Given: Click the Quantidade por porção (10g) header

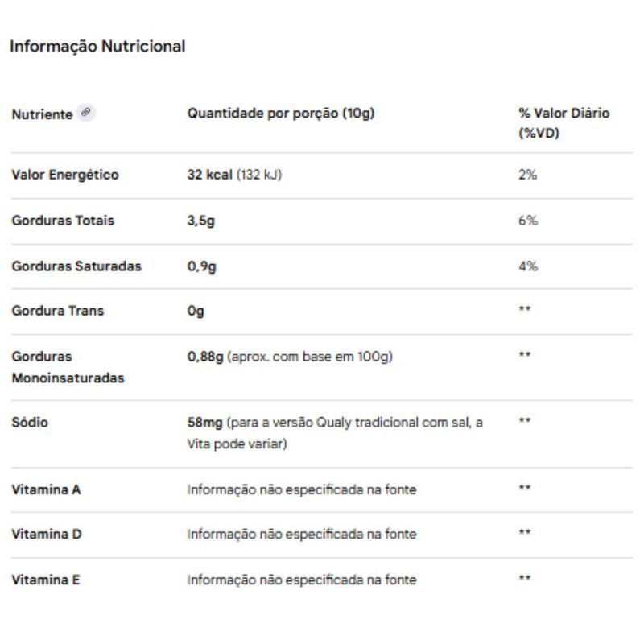Looking at the screenshot, I should 281,114.
